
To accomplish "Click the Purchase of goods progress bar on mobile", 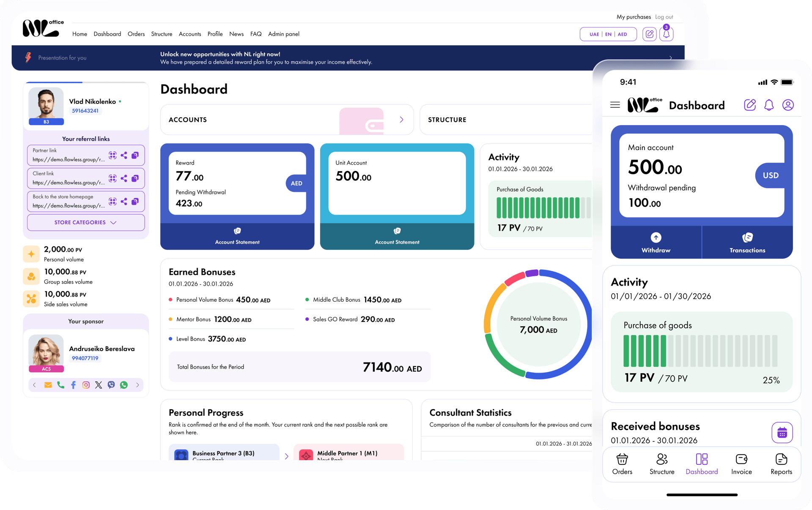I will point(700,351).
